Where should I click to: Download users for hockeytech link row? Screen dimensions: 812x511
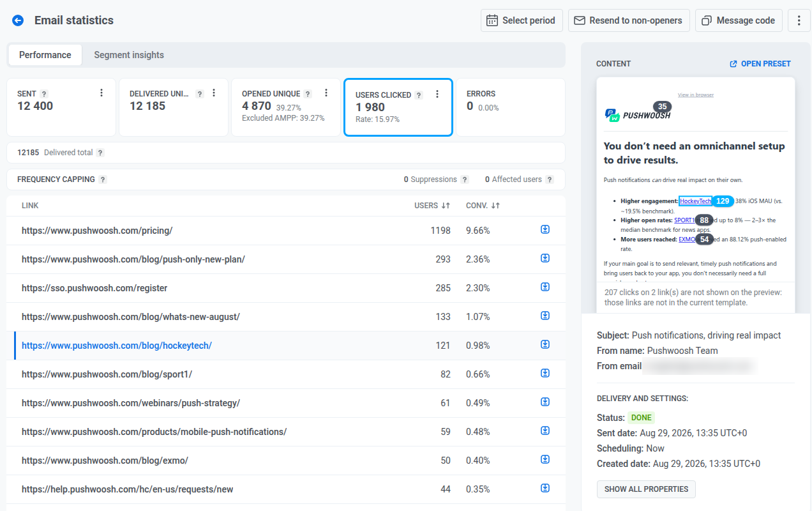click(x=545, y=345)
